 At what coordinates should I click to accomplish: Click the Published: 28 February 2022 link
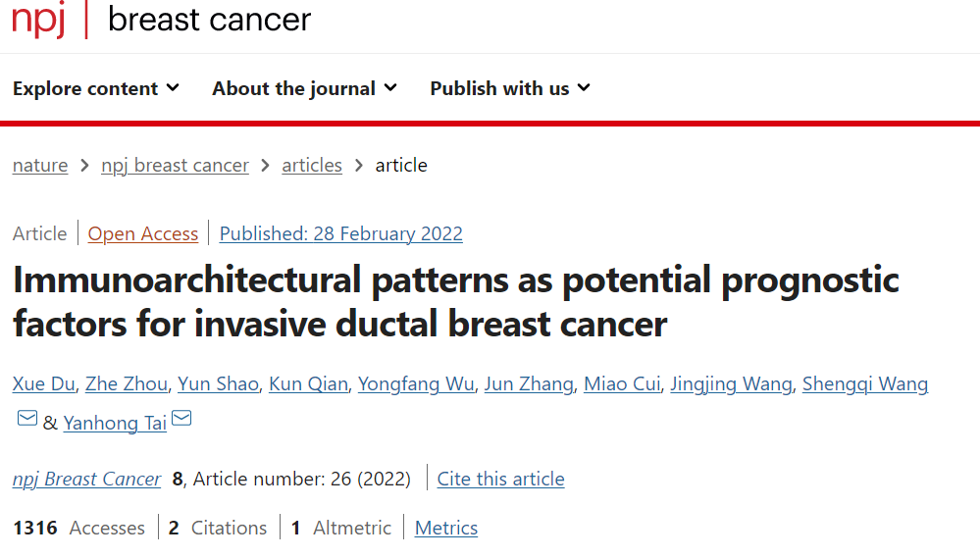[340, 234]
